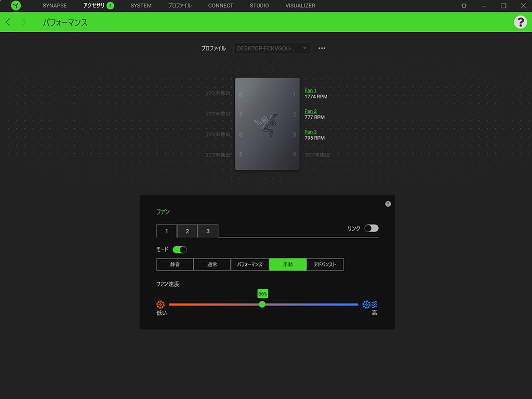Click the 777 RPM reading
The height and width of the screenshot is (399, 532).
[314, 117]
